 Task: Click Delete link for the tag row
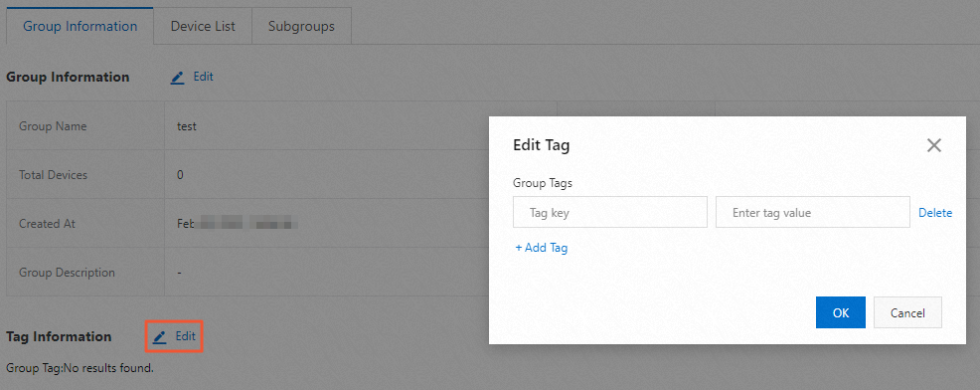pyautogui.click(x=935, y=213)
